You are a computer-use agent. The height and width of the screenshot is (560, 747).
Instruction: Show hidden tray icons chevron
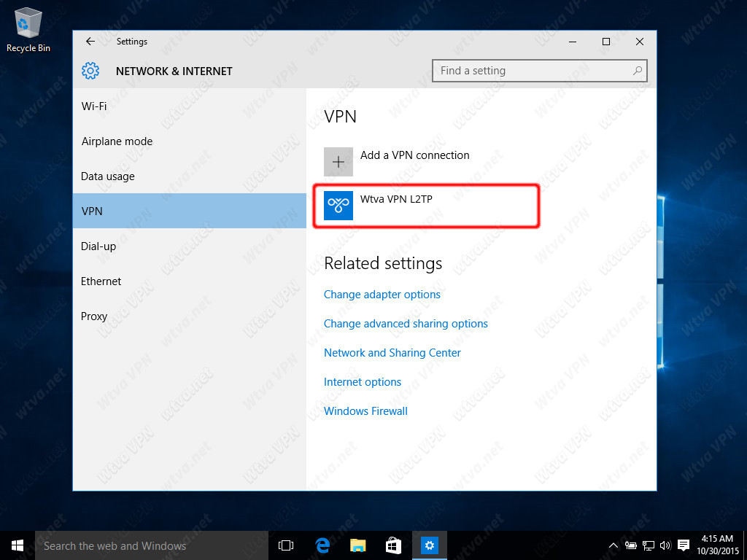pos(613,545)
